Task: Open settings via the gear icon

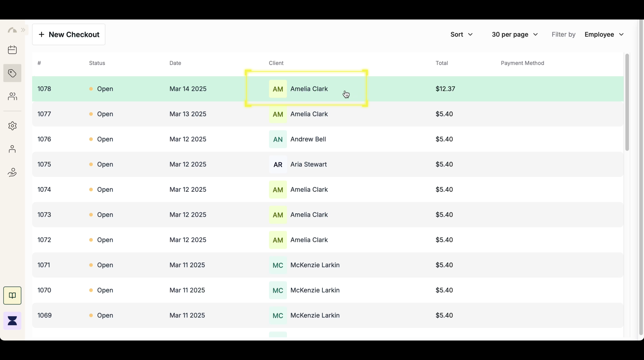Action: tap(12, 126)
